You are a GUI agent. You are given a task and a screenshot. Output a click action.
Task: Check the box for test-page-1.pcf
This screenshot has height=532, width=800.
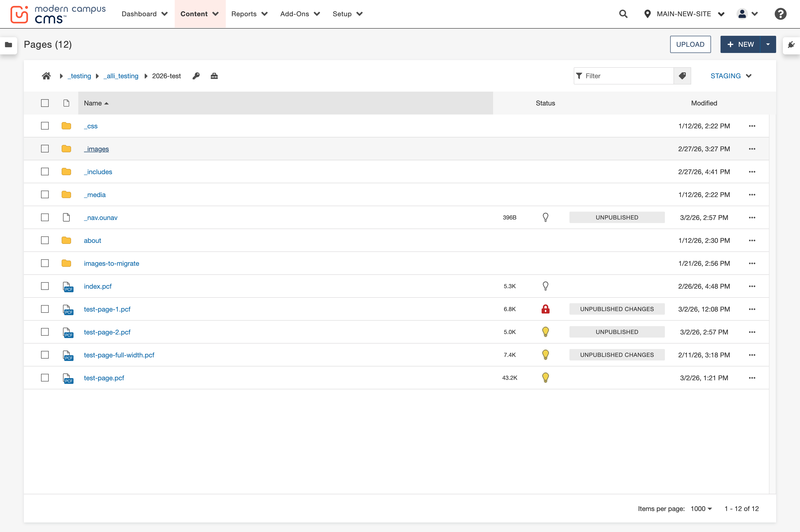click(x=45, y=309)
